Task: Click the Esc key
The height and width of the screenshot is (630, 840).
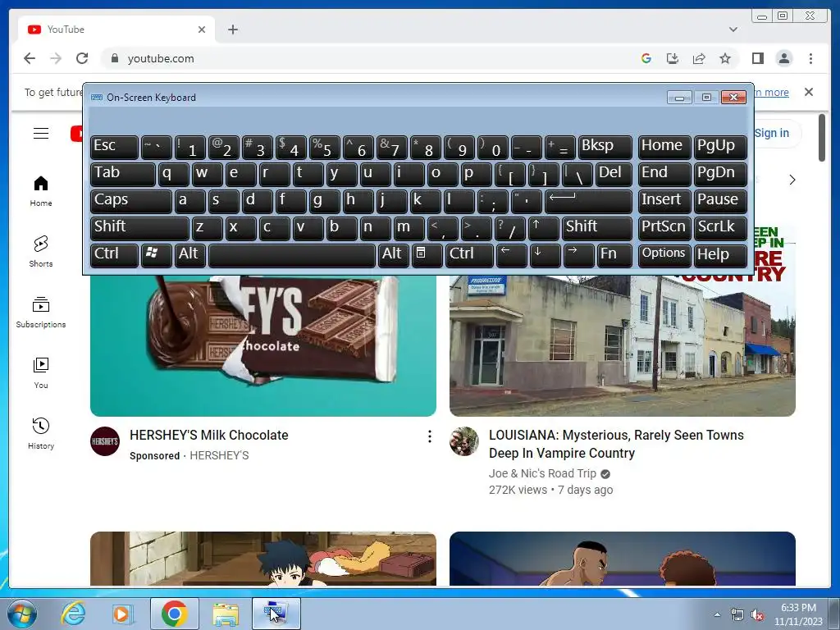Action: (114, 148)
